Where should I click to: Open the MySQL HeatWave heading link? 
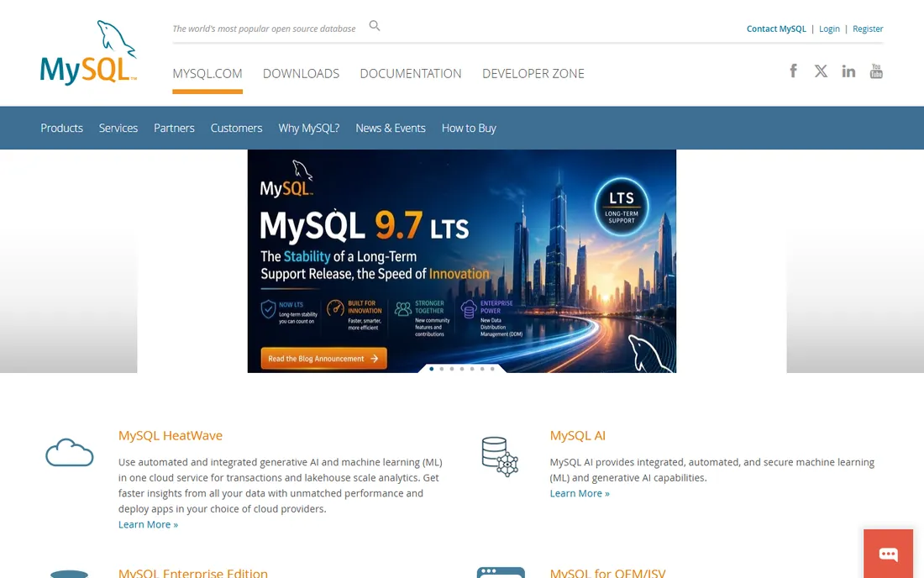coord(171,435)
